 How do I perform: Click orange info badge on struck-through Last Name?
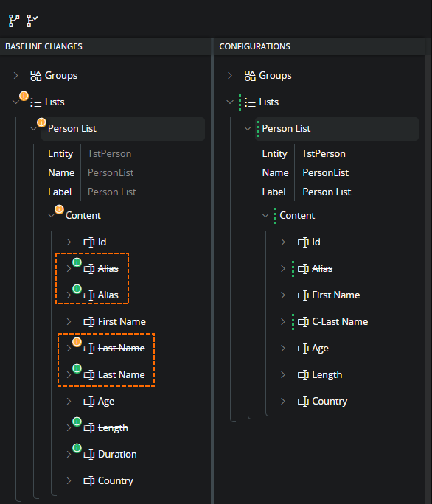[77, 342]
